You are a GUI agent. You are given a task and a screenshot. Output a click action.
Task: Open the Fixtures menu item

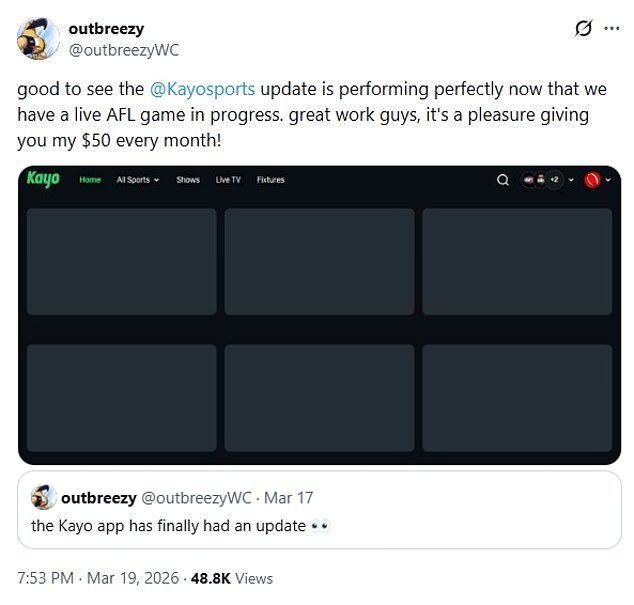click(x=271, y=180)
